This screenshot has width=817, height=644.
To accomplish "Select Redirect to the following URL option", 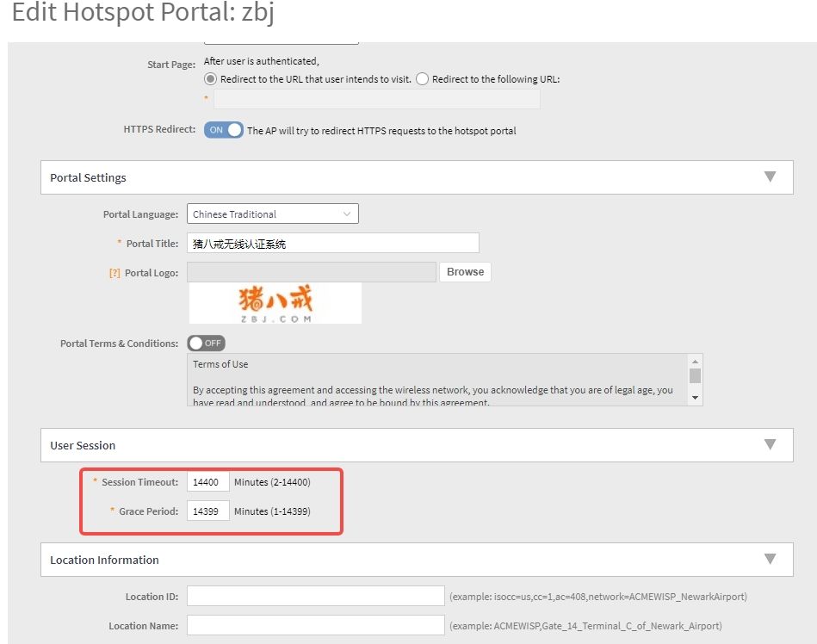I will (x=422, y=79).
